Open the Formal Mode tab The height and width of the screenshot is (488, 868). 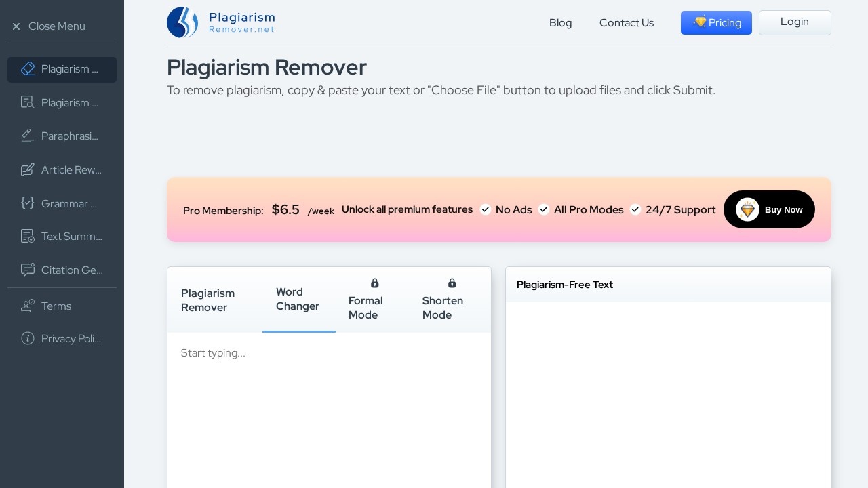(x=374, y=300)
